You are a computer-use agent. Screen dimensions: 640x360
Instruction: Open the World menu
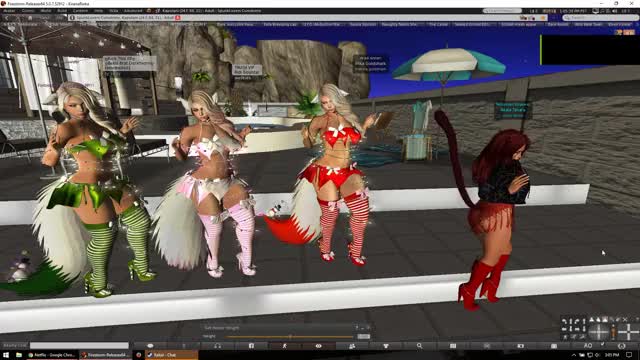click(46, 11)
